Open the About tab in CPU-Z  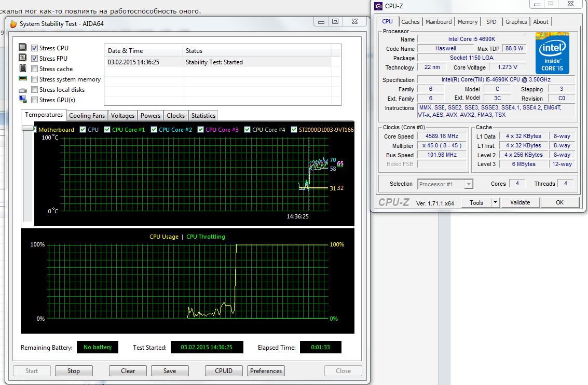pos(541,22)
